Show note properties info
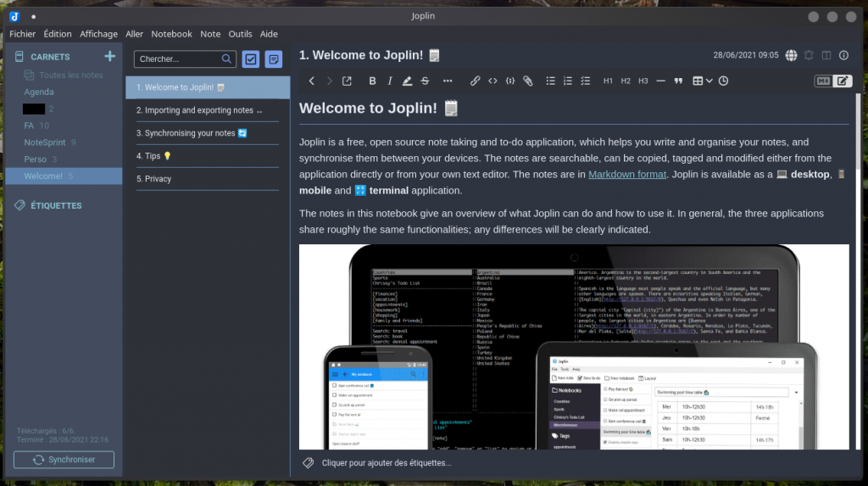Viewport: 868px width, 486px height. click(x=843, y=55)
